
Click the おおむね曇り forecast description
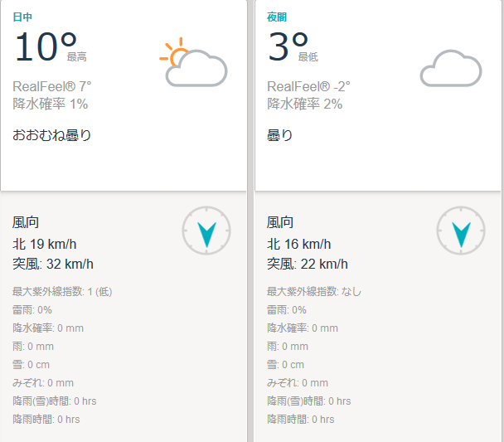(51, 135)
